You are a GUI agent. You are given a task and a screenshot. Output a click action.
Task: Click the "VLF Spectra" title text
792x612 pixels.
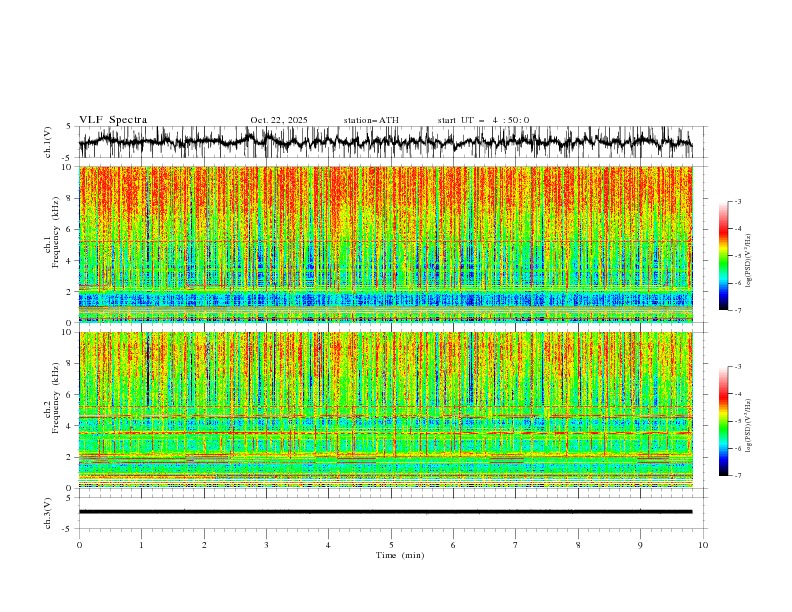113,120
